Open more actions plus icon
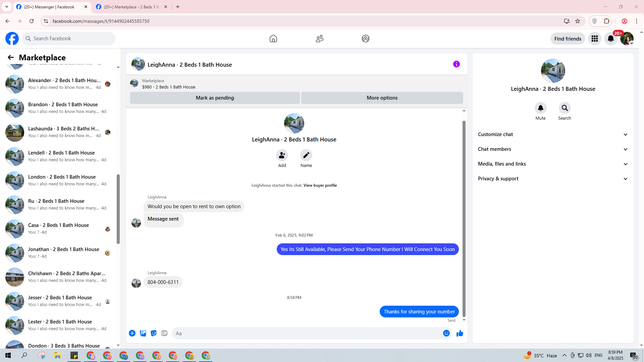The image size is (644, 362). (x=132, y=333)
